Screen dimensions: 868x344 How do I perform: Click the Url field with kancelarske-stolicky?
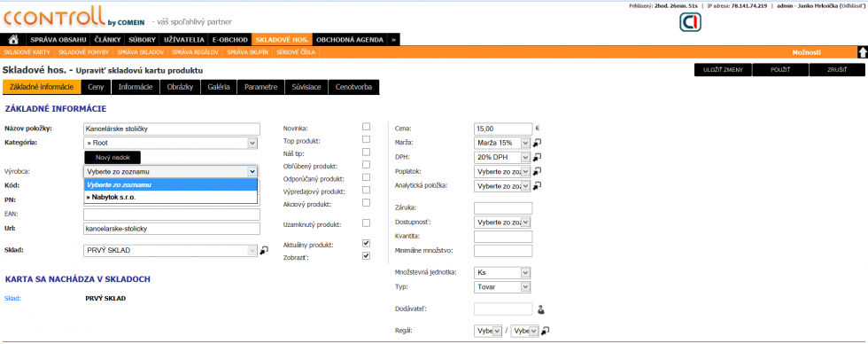coord(172,229)
